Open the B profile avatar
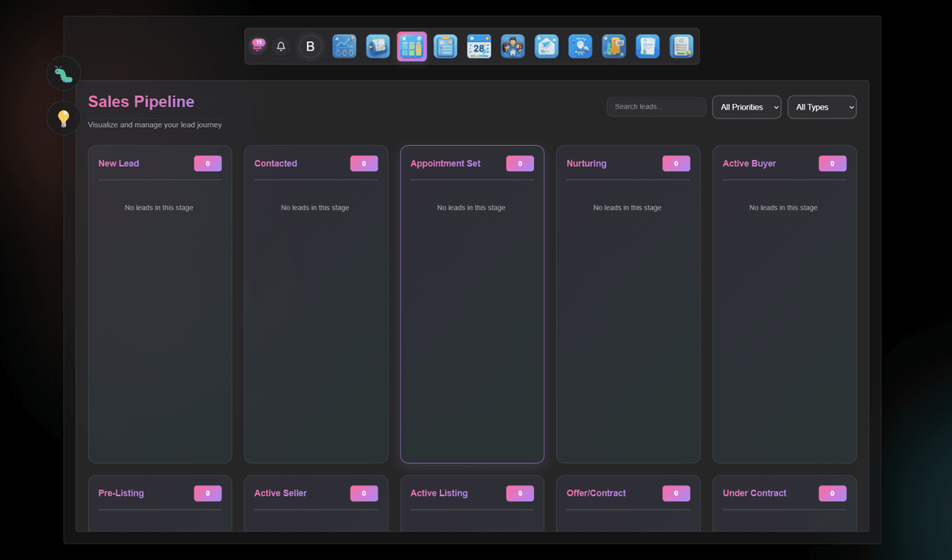 [310, 46]
